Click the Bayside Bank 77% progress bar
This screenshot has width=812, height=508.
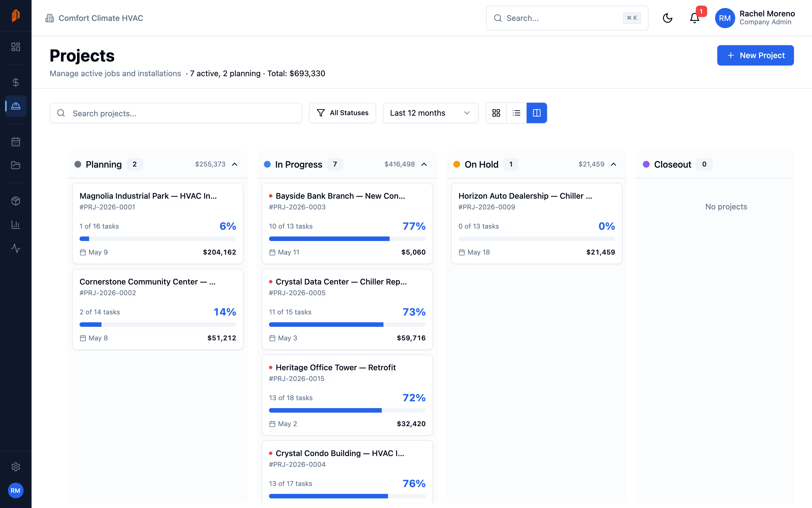[347, 239]
